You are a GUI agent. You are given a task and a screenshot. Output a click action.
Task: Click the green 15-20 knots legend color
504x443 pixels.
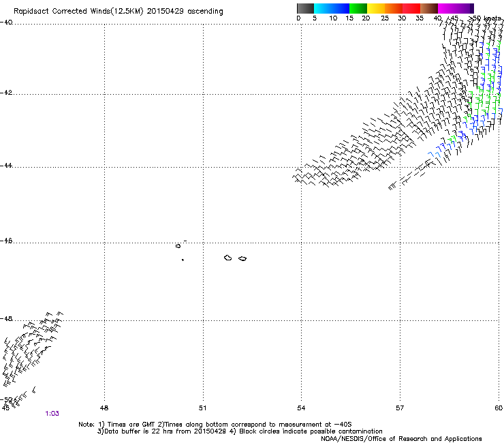point(358,8)
